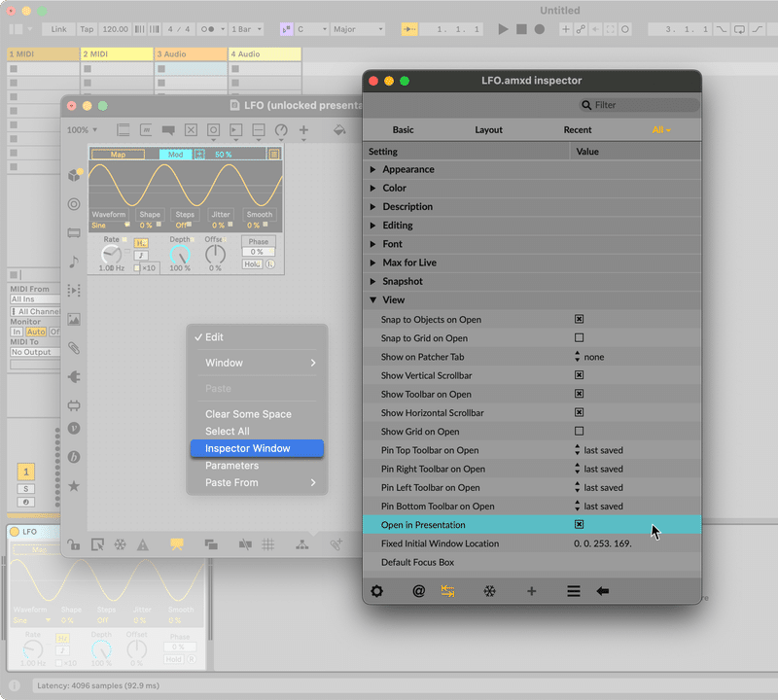Click the 120.00 tempo field
This screenshot has width=778, height=700.
click(115, 29)
